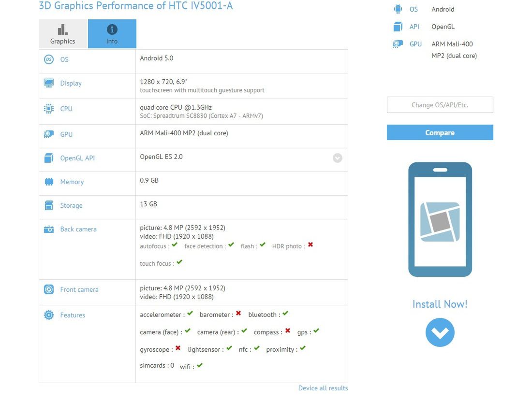
Task: Click the HDR photo red cross
Action: click(310, 245)
